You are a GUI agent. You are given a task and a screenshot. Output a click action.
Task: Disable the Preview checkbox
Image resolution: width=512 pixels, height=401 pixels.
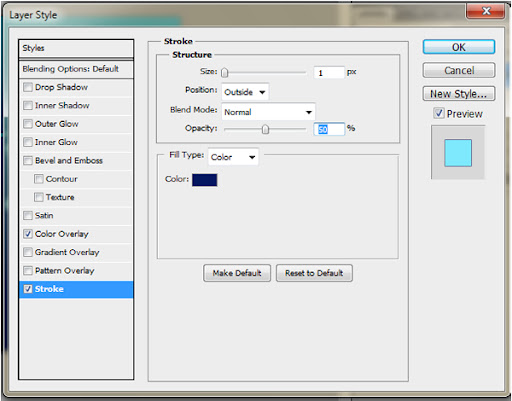[x=439, y=113]
